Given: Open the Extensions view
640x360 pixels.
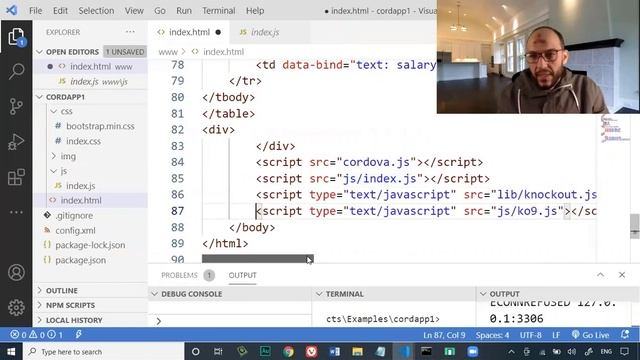Looking at the screenshot, I should pos(16,177).
